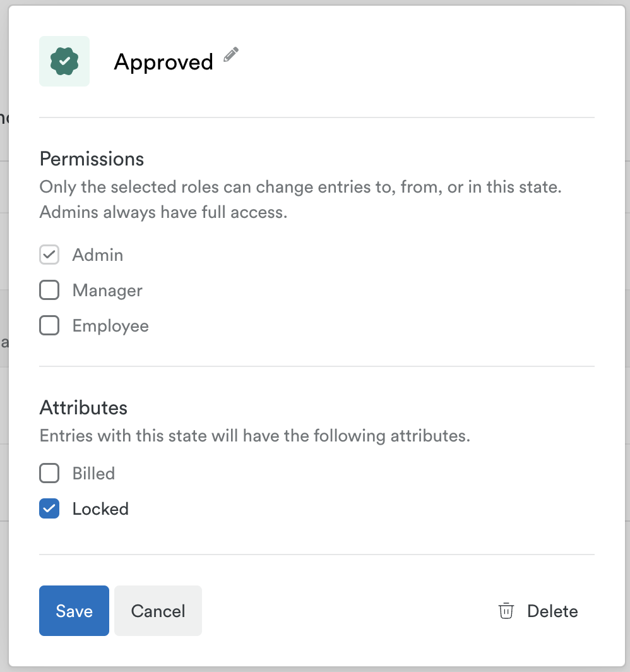This screenshot has width=630, height=672.
Task: Click the Manager label text
Action: coord(107,291)
